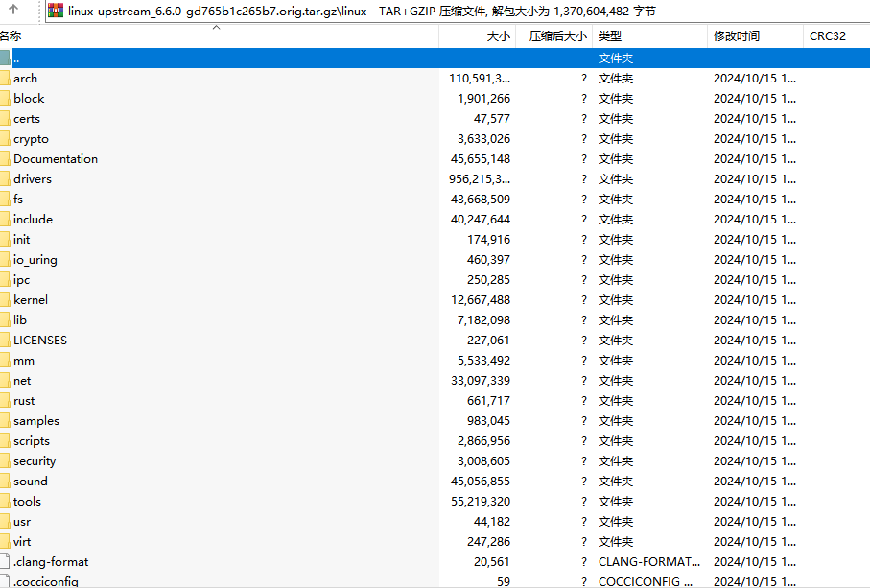Click the .clang-format file icon
870x588 pixels.
tap(5, 562)
